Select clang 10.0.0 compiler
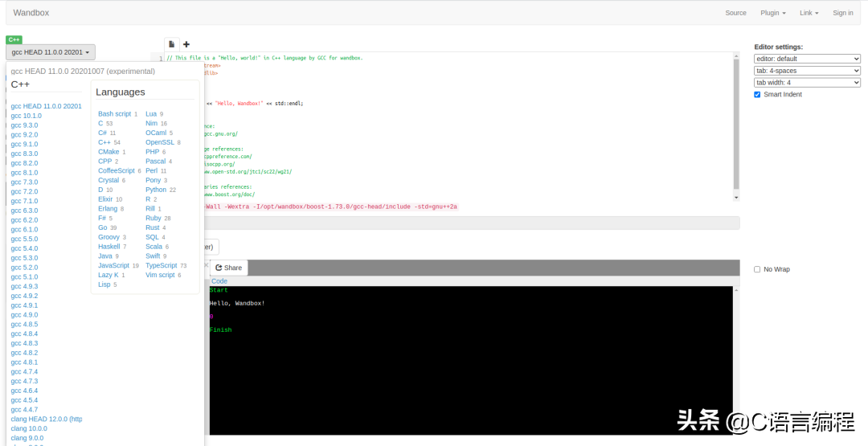The height and width of the screenshot is (446, 868). click(29, 428)
